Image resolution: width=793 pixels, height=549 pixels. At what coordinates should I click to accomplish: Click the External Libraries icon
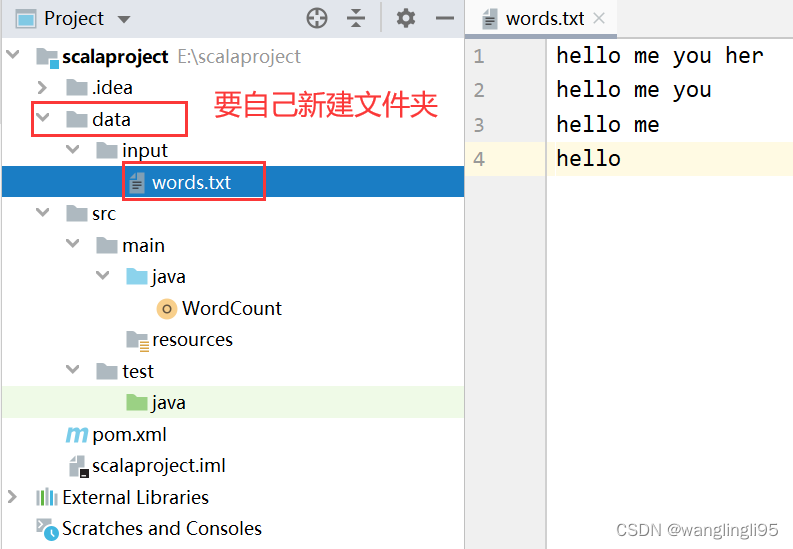point(47,497)
